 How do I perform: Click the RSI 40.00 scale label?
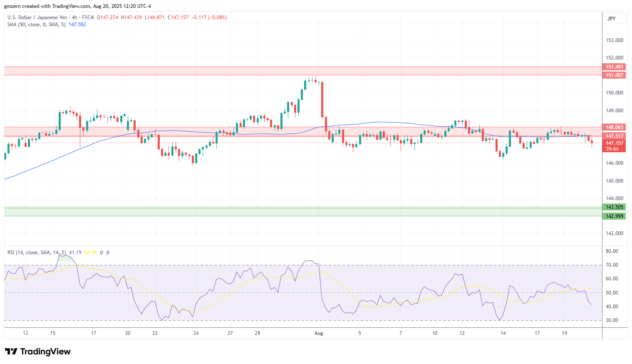point(612,307)
